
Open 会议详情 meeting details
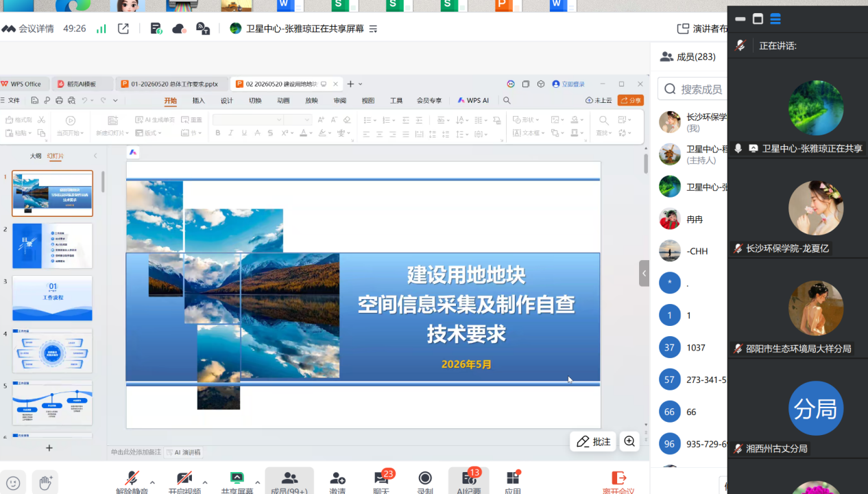click(28, 29)
